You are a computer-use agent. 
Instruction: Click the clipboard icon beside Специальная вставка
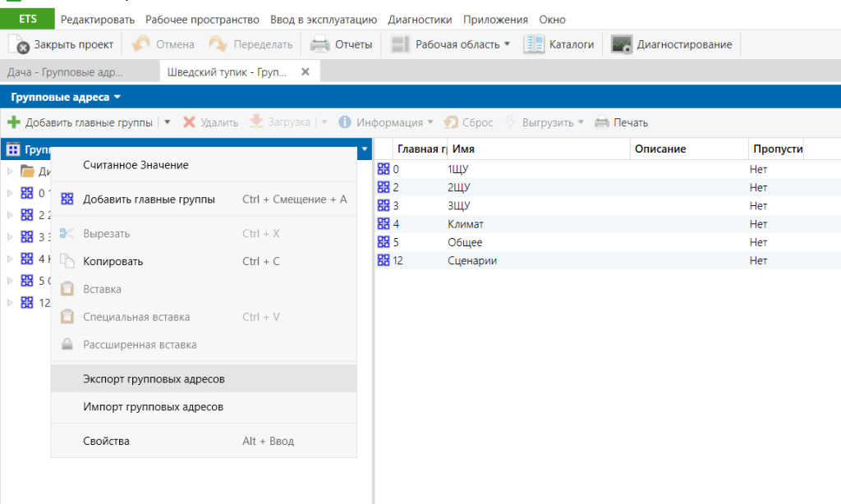click(67, 316)
